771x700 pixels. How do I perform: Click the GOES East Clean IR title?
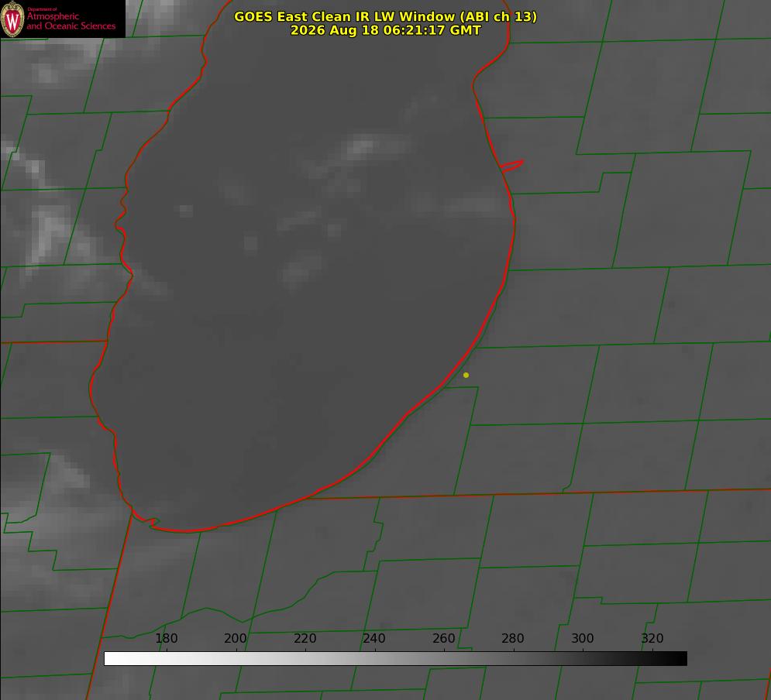tap(386, 16)
